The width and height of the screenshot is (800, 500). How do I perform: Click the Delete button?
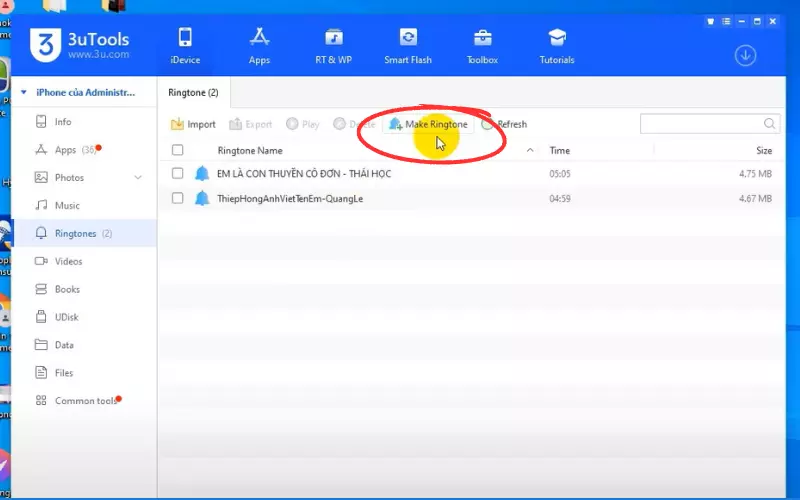tap(355, 124)
